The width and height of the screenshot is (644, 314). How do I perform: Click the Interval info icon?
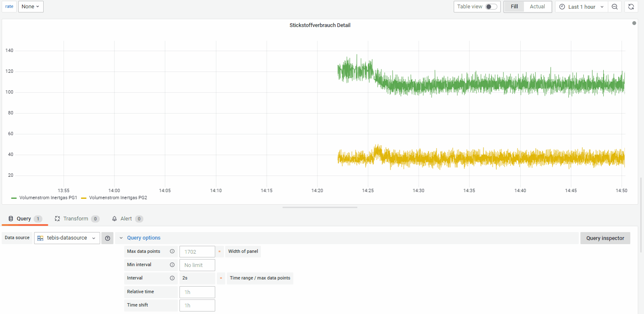(172, 278)
